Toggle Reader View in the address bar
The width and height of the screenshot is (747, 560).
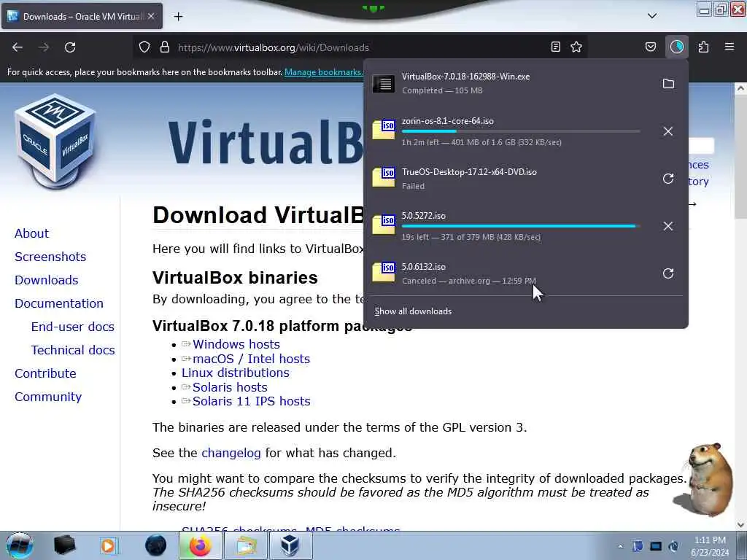click(x=555, y=47)
